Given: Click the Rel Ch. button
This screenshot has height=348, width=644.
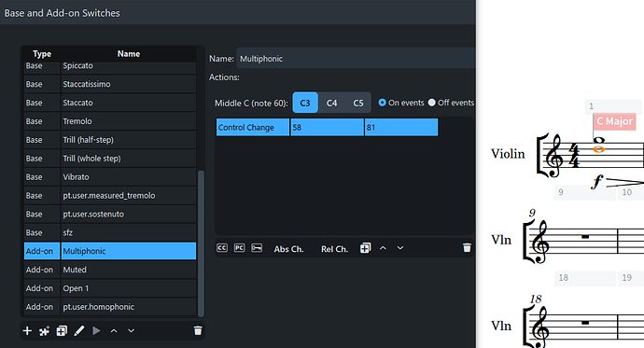Looking at the screenshot, I should click(x=334, y=249).
